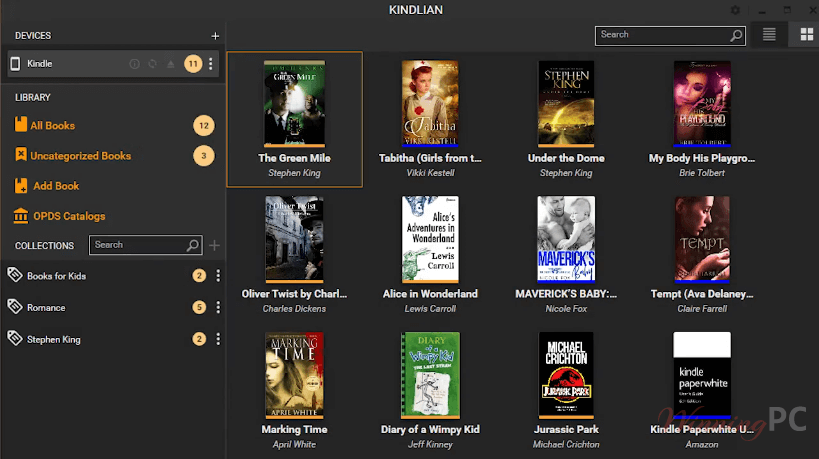Open OPDS Catalogs
Image resolution: width=819 pixels, height=459 pixels.
click(69, 216)
